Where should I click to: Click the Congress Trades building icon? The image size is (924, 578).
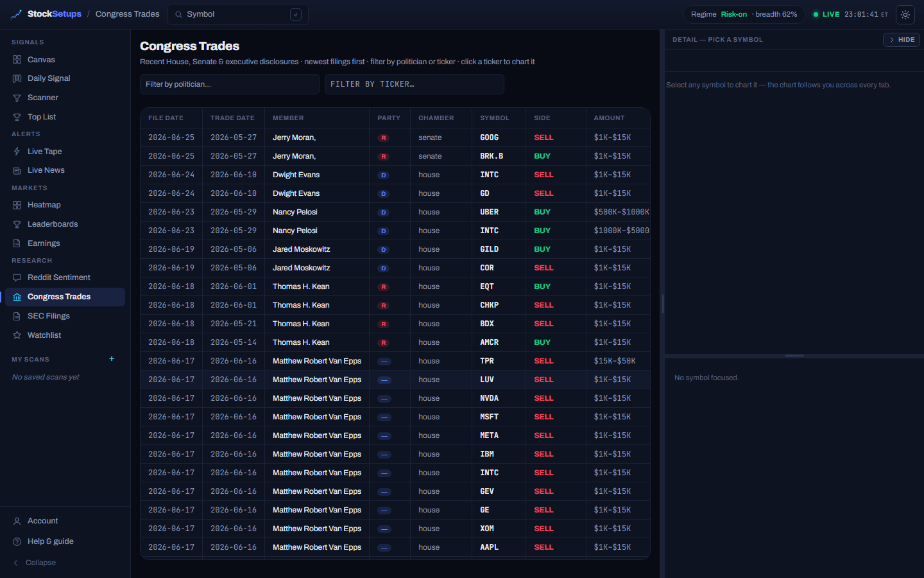[x=17, y=297]
